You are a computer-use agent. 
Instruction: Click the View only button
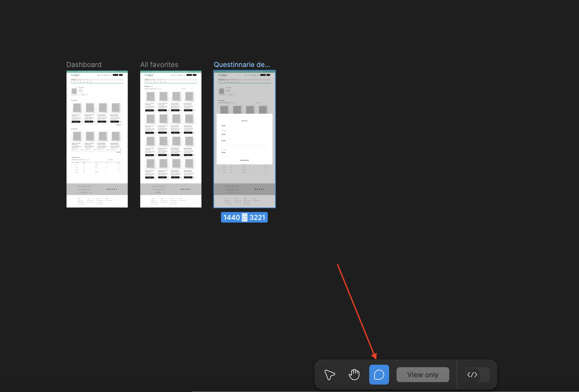[x=423, y=375]
